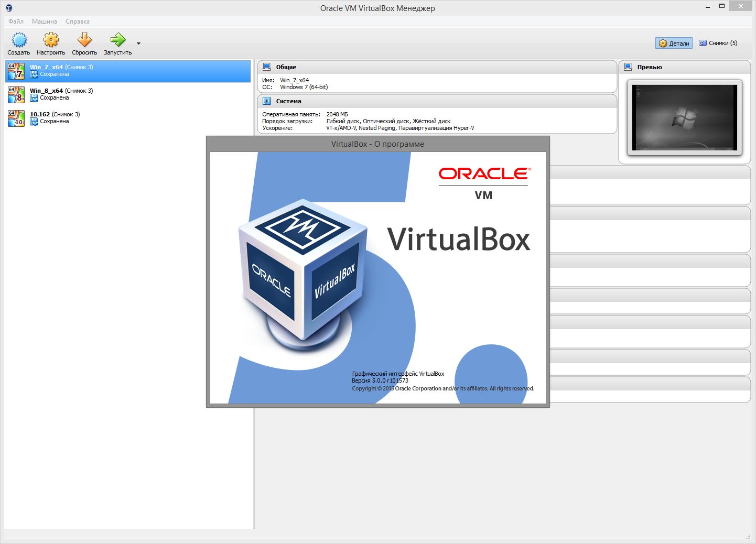Select the Win_7_x64 virtual machine
Screen dimensions: 756x544
tap(128, 71)
